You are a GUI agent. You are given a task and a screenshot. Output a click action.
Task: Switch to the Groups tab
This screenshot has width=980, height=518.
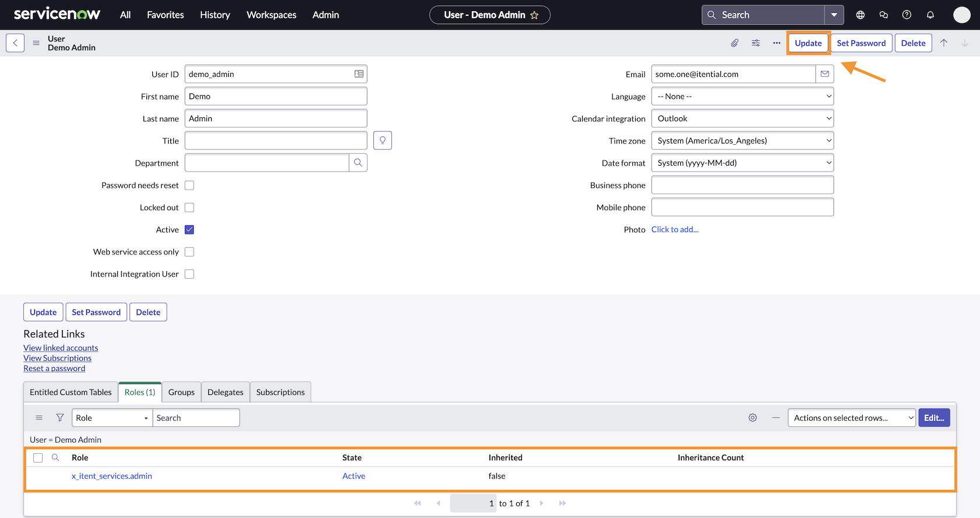pos(181,392)
